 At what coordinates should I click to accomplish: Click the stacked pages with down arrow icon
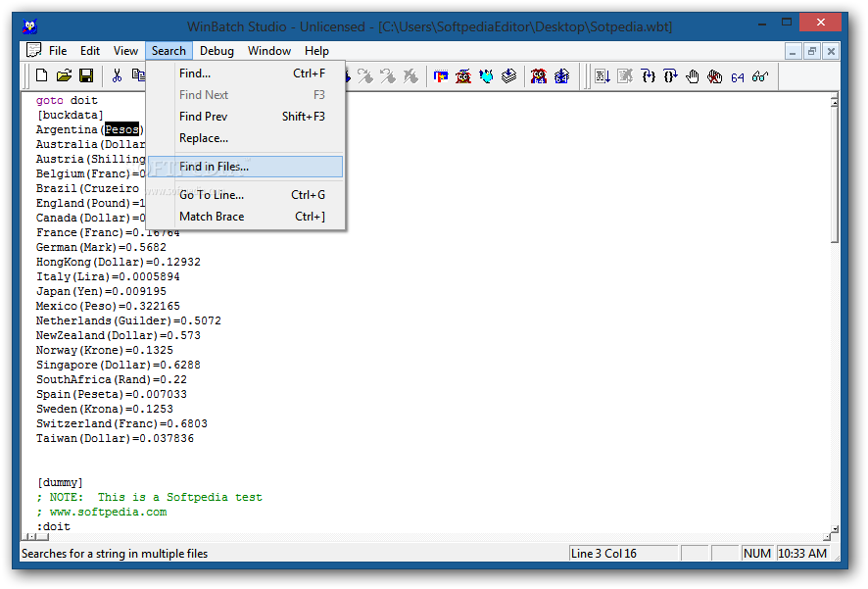point(508,76)
